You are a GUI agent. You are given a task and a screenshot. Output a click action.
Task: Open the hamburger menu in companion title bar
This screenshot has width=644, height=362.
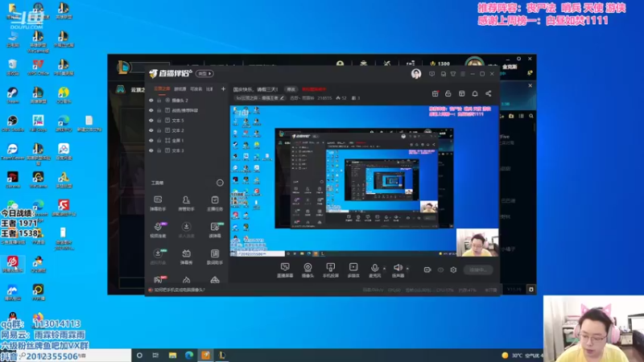[x=463, y=74]
